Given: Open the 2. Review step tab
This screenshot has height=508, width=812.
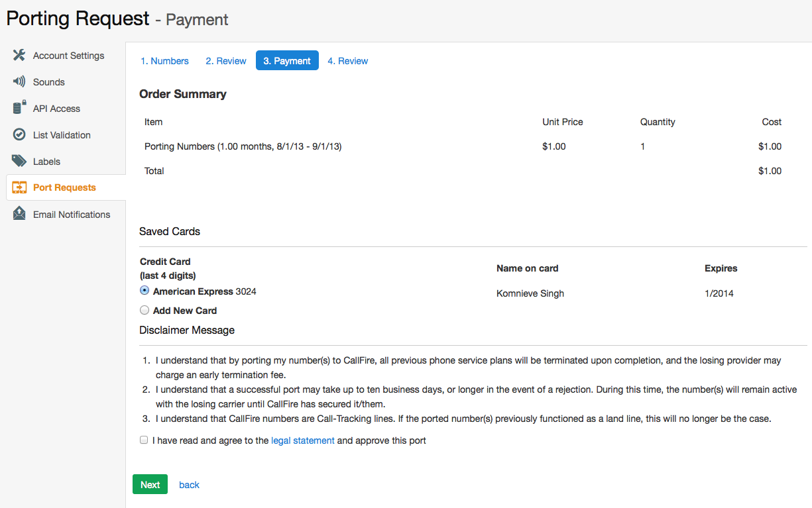Looking at the screenshot, I should [x=226, y=61].
